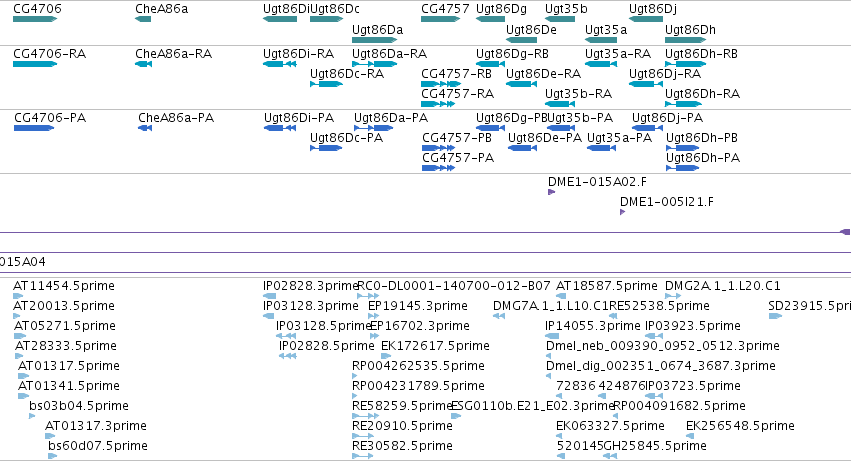
Task: Click EST AT28333.5prime
Action: pyautogui.click(x=19, y=356)
